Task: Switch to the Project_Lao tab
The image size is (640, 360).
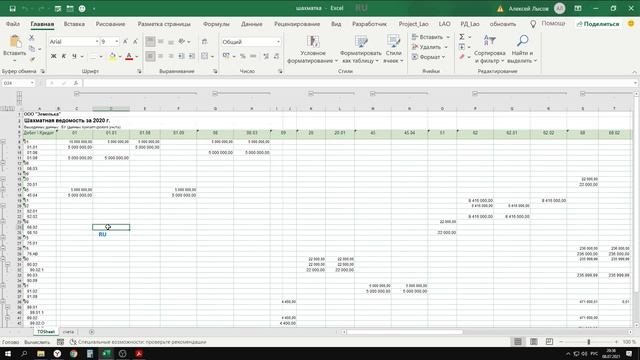Action: tap(413, 24)
